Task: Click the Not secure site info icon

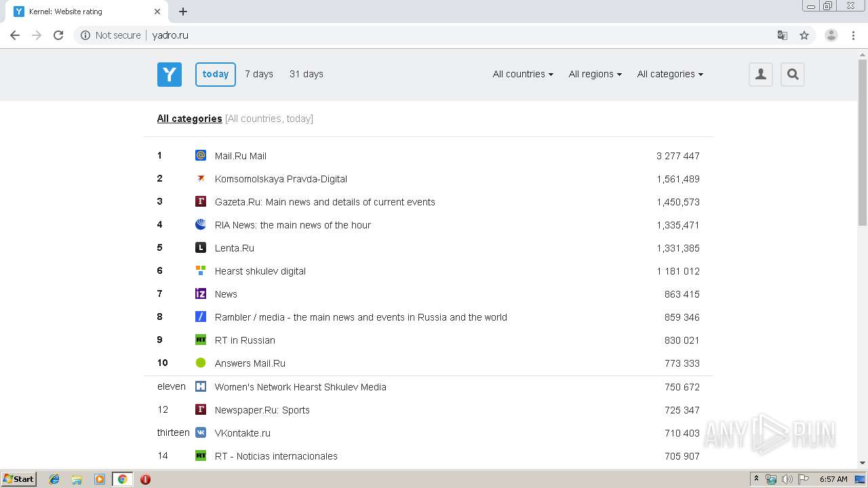Action: [x=85, y=35]
